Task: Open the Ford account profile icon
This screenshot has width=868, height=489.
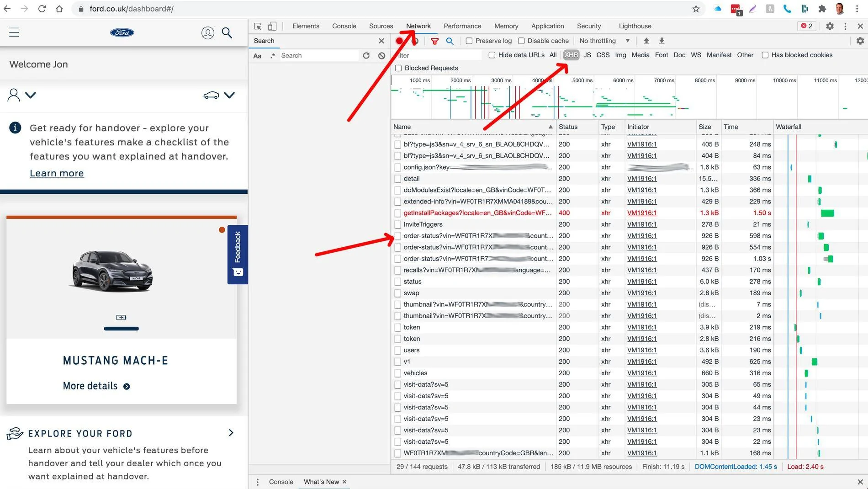Action: 208,32
